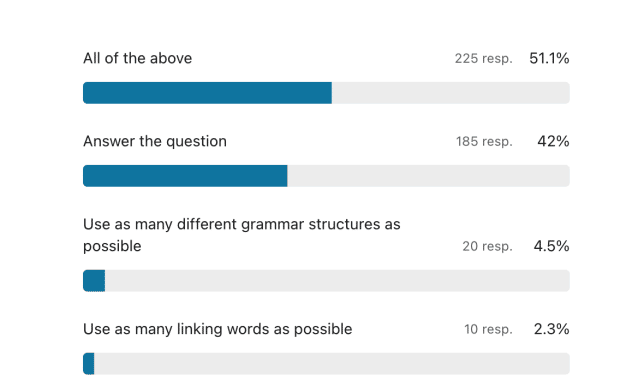The width and height of the screenshot is (620, 380).
Task: Click the empty gray part of the 'All of the above' bar
Action: point(451,93)
